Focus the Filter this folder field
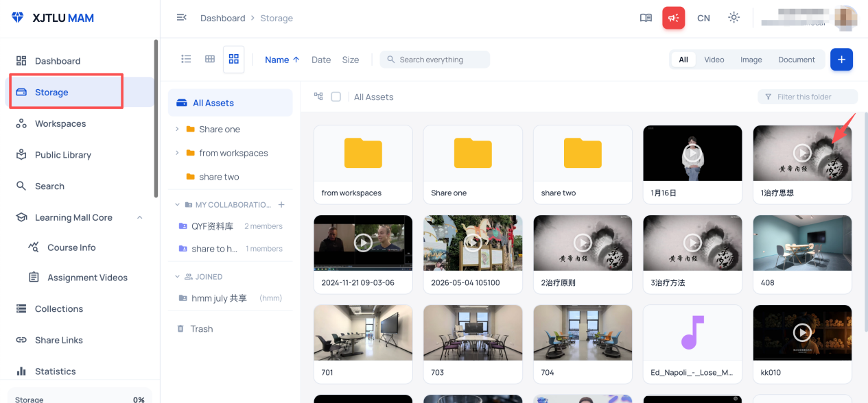 (808, 97)
